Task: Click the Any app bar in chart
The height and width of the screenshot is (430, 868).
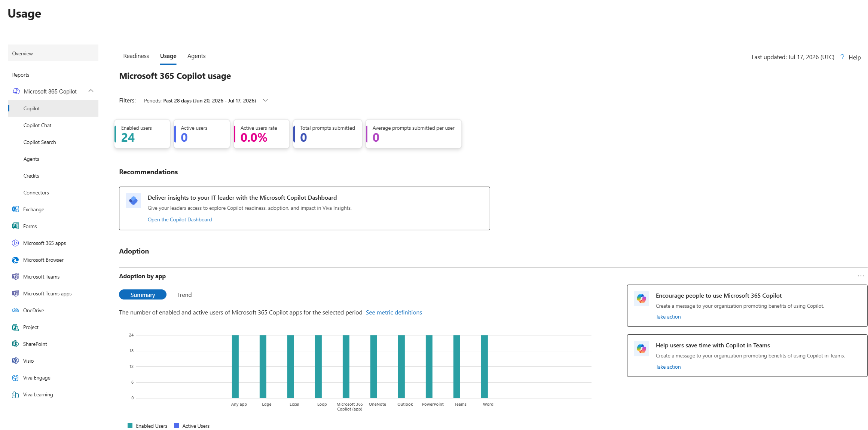Action: click(x=235, y=366)
